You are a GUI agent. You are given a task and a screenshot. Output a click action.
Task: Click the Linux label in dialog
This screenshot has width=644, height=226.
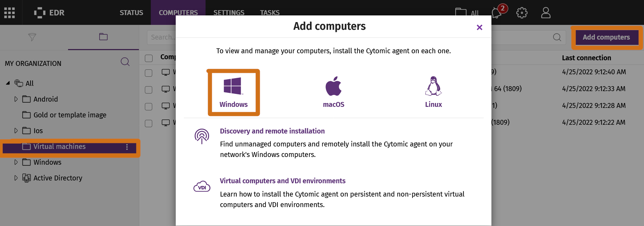[x=434, y=104]
